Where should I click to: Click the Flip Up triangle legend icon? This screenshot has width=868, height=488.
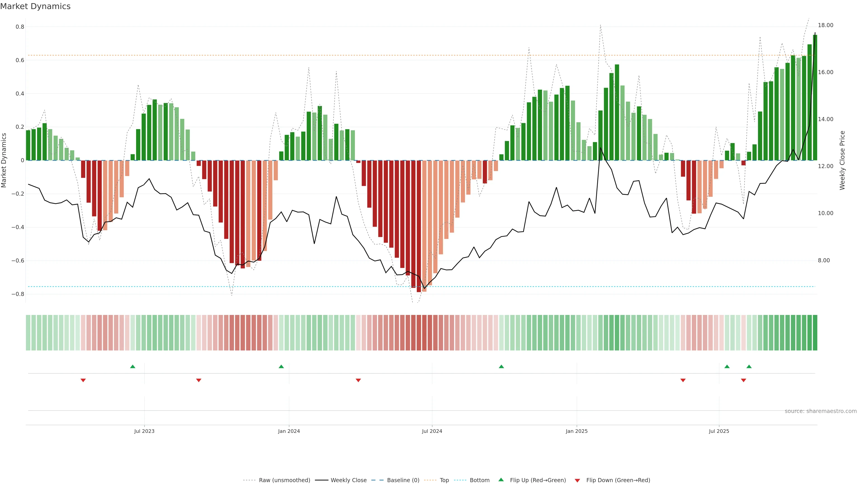501,480
